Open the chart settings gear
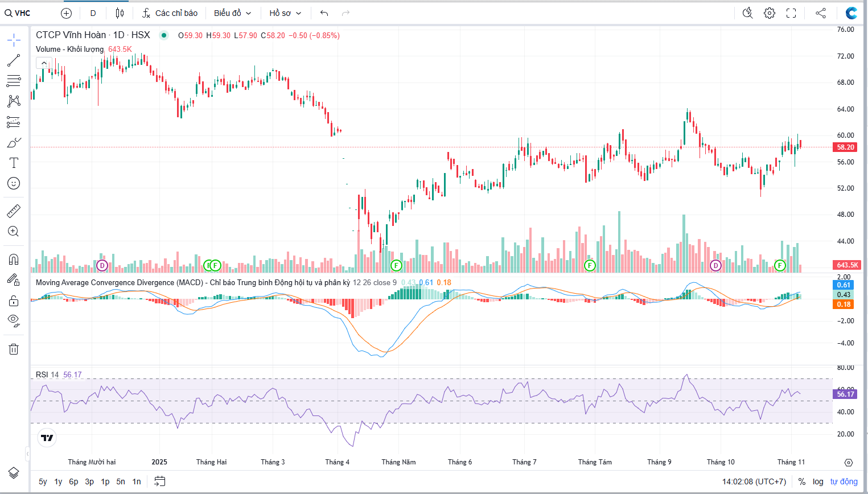868x494 pixels. pos(770,13)
